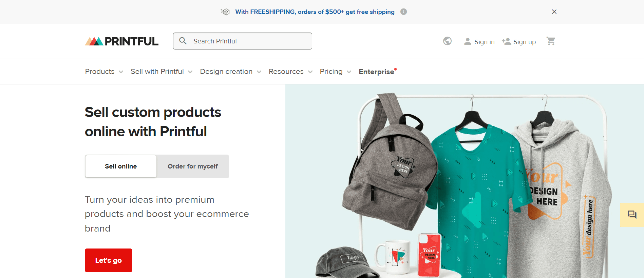644x278 pixels.
Task: Click the Sign up link
Action: pos(519,42)
